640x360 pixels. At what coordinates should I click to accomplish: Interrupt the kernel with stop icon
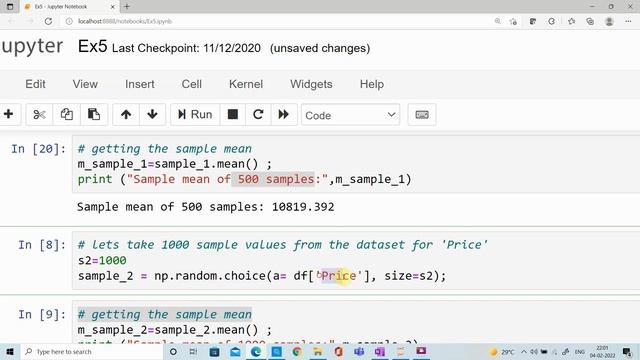[233, 115]
